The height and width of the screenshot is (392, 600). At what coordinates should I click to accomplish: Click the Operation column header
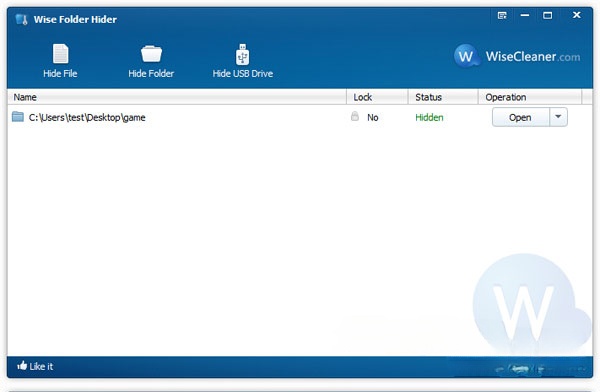(x=530, y=97)
